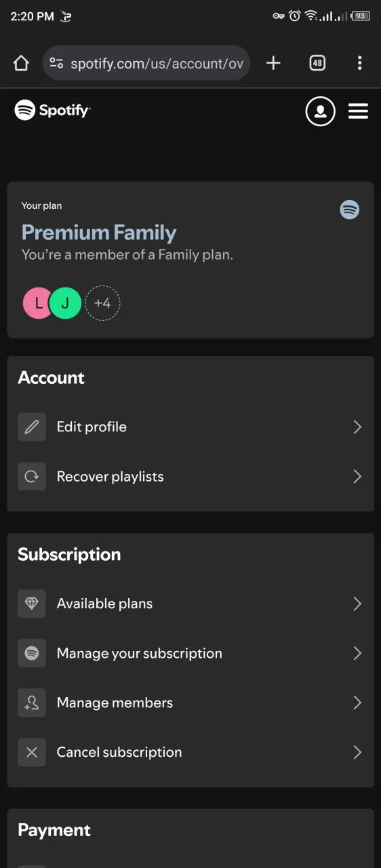The image size is (381, 868).
Task: Open Manage members chevron arrow
Action: click(357, 703)
